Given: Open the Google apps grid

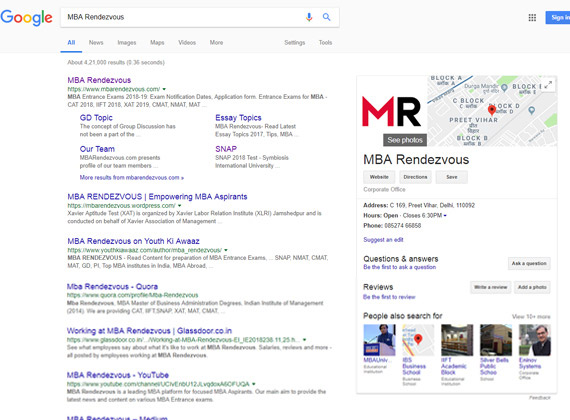Looking at the screenshot, I should click(x=532, y=17).
